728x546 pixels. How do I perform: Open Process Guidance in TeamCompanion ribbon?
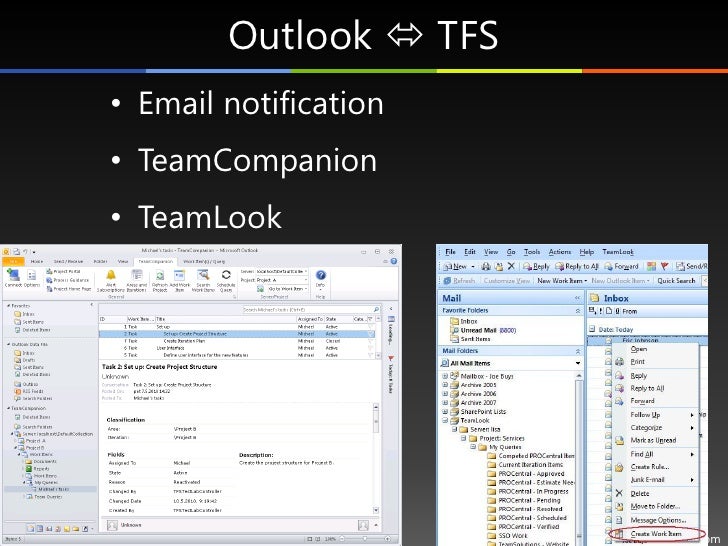pyautogui.click(x=67, y=280)
